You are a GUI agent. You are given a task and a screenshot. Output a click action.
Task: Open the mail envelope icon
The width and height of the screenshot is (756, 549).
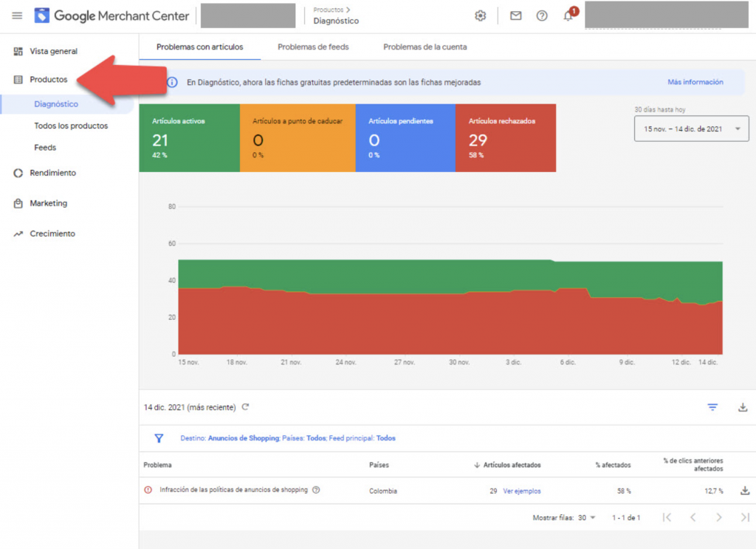pos(515,16)
